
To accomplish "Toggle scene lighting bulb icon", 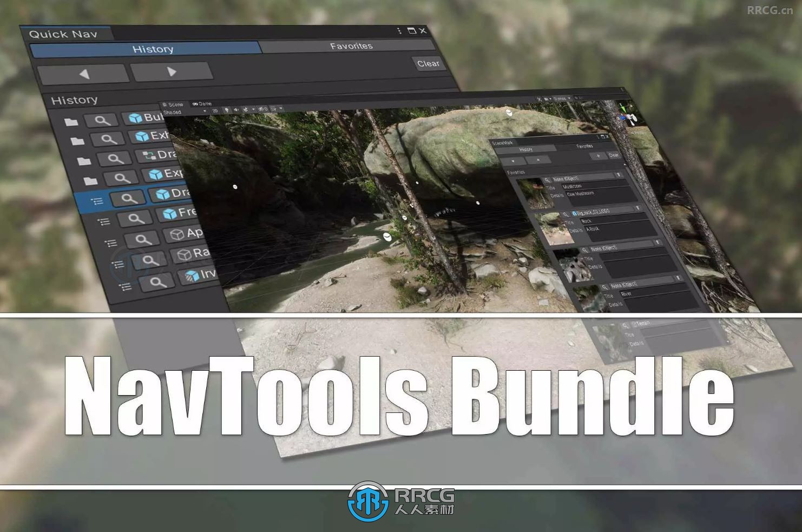I will tap(227, 110).
